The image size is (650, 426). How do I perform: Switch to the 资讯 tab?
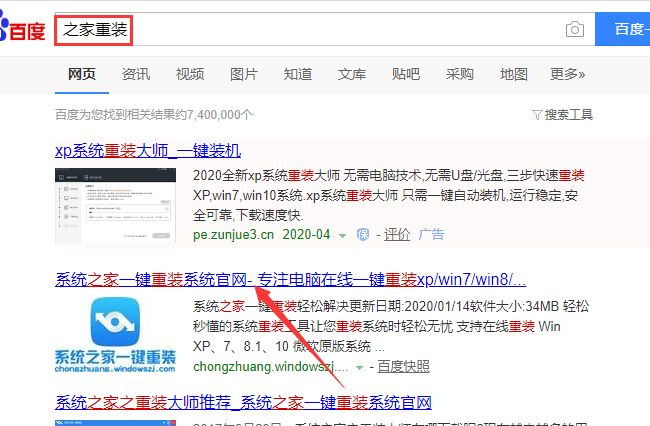136,74
